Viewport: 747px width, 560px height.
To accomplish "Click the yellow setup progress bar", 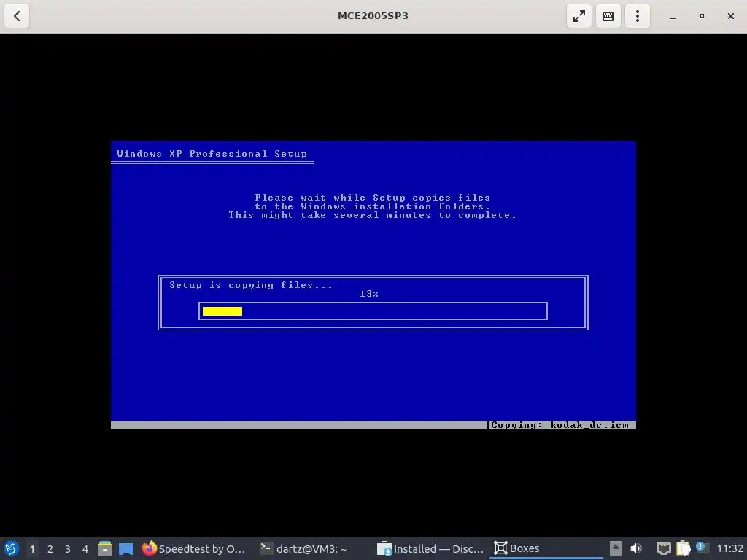I will tap(222, 311).
